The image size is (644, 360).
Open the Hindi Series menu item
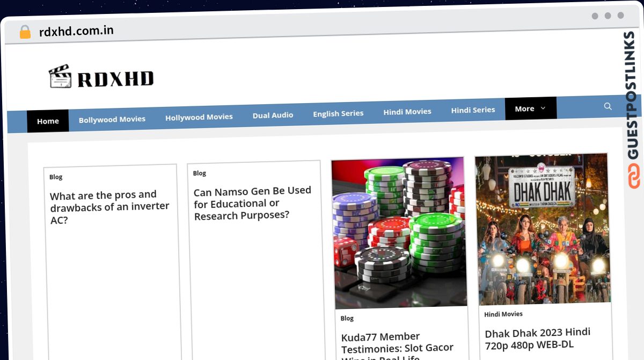(473, 110)
